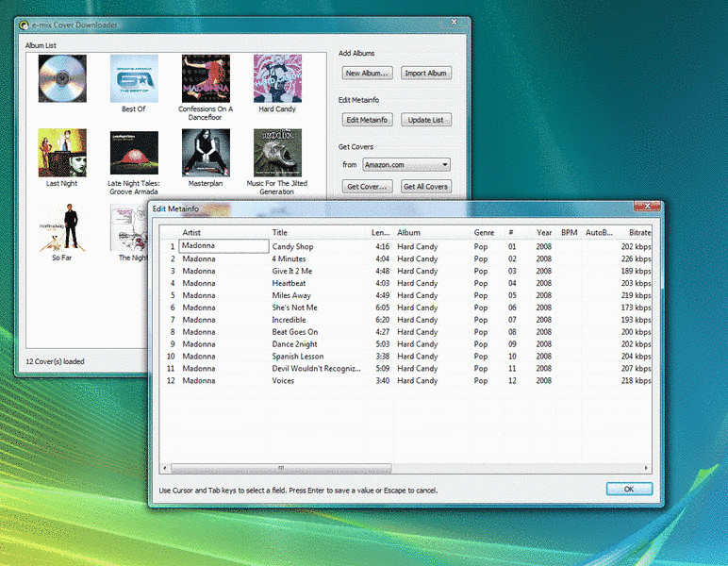Click the Get All Covers button

425,187
